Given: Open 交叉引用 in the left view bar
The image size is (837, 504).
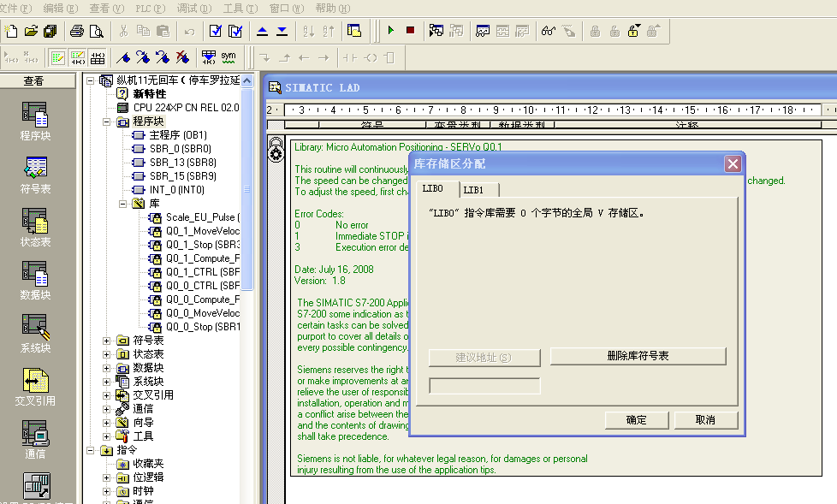Looking at the screenshot, I should 35,387.
